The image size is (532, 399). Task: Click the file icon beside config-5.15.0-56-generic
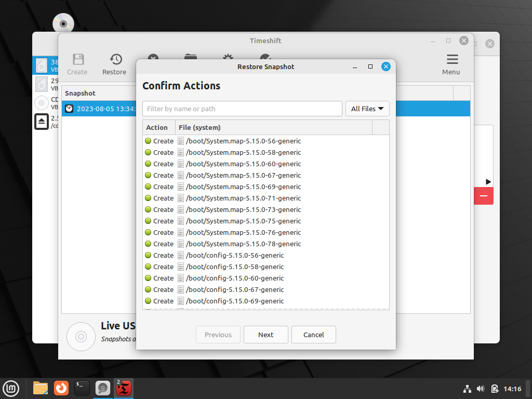(181, 256)
